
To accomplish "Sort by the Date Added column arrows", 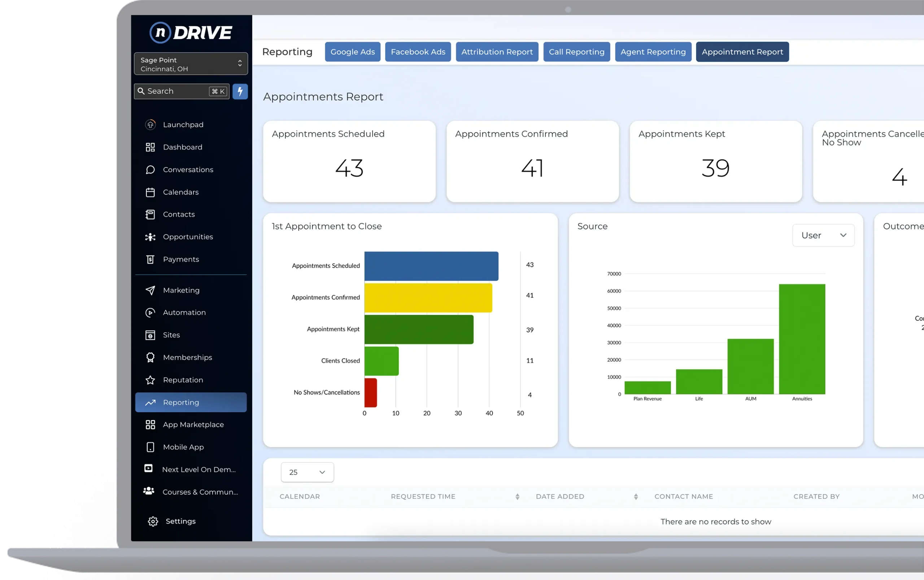I will coord(636,497).
